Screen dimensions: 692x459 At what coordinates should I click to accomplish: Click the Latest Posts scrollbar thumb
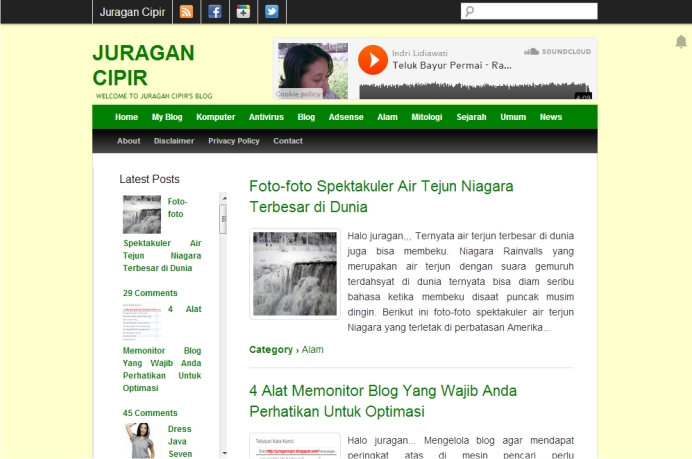tap(223, 219)
